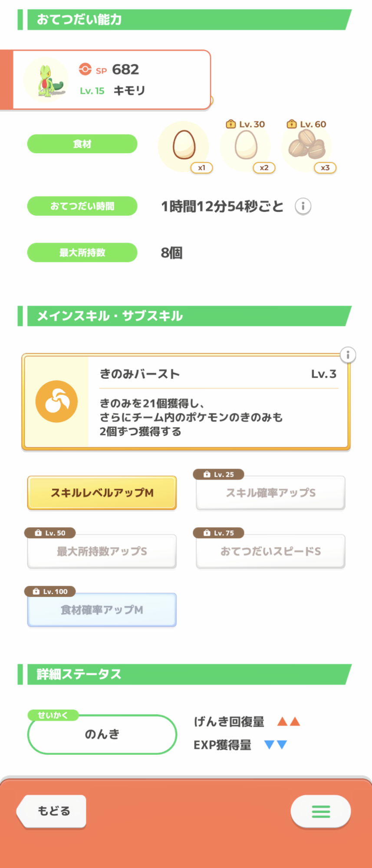Tap the 食材 ingredients label
The width and height of the screenshot is (372, 868).
[x=82, y=144]
